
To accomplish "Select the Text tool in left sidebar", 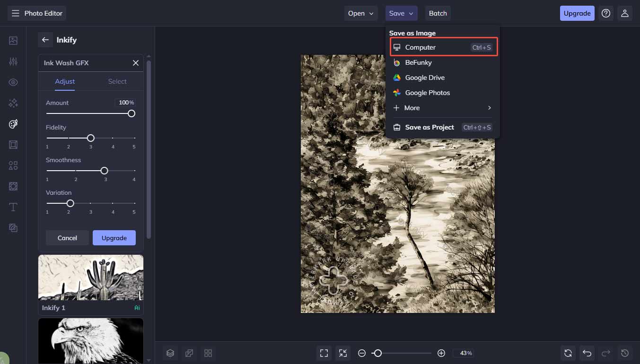I will point(13,207).
